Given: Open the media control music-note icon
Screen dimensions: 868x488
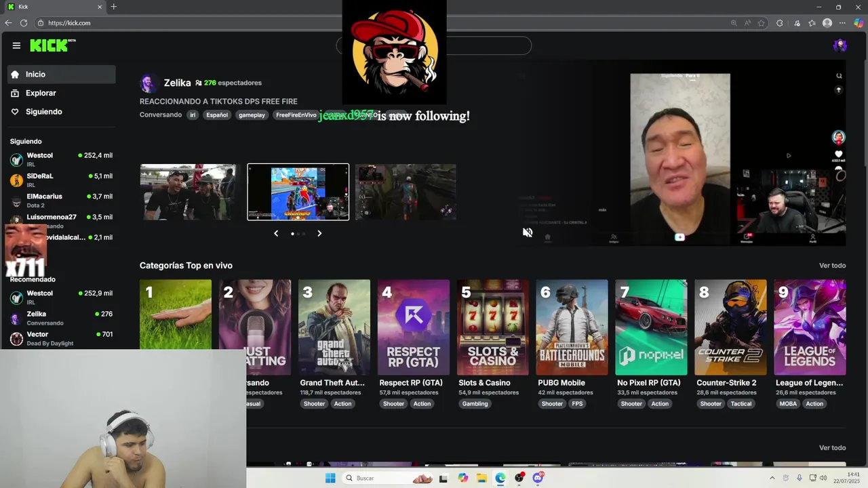Looking at the screenshot, I should pyautogui.click(x=797, y=23).
